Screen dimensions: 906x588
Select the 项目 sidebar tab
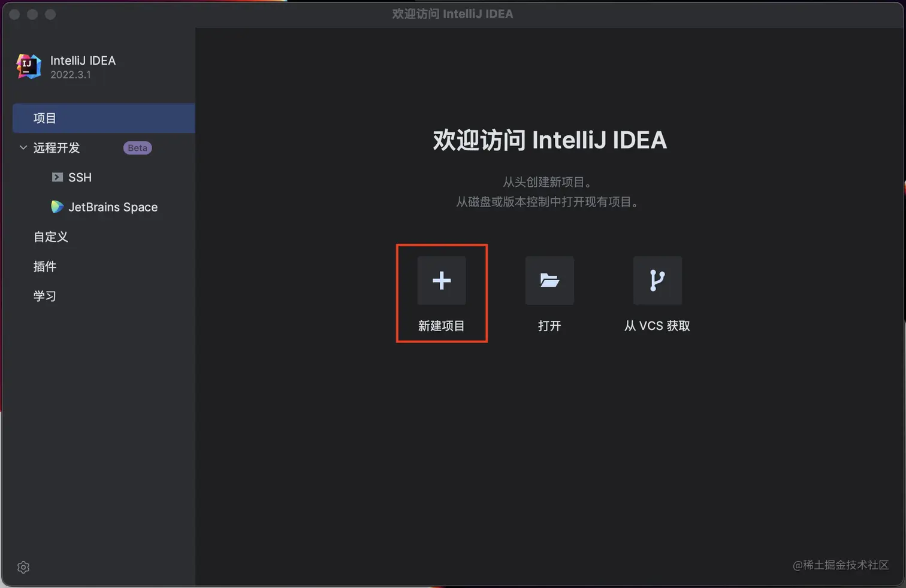[x=104, y=118]
